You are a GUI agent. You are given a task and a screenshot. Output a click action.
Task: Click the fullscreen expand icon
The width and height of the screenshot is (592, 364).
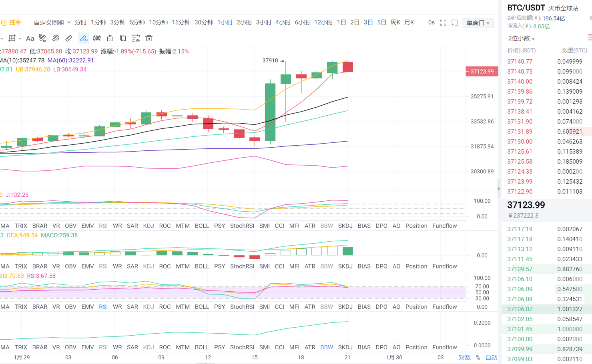tap(443, 23)
